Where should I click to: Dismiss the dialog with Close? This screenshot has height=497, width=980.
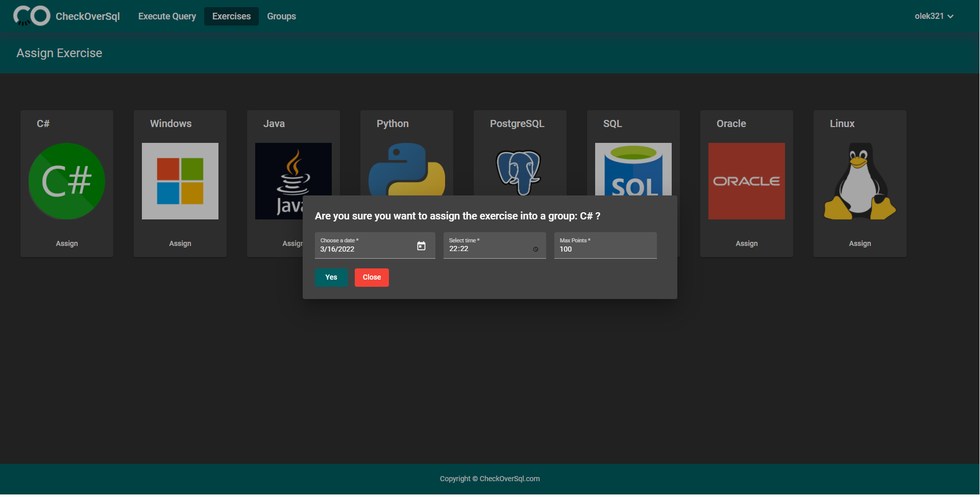pos(371,277)
